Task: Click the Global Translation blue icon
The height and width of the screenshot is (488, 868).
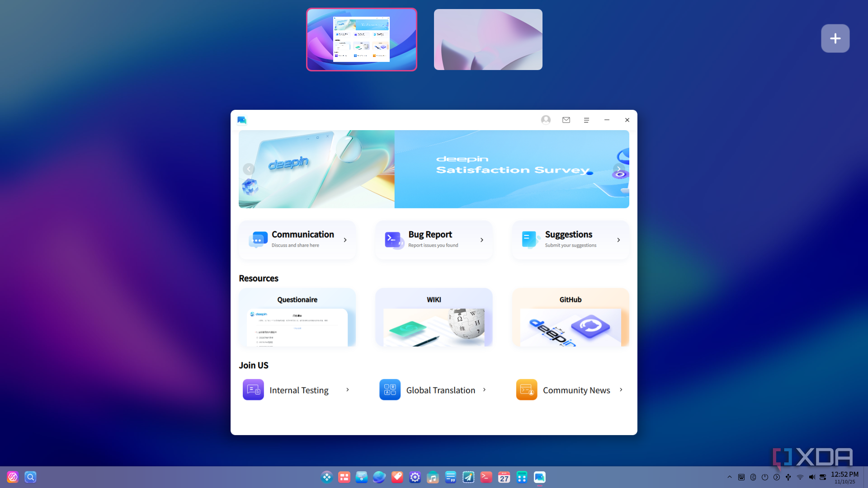Action: coord(390,389)
